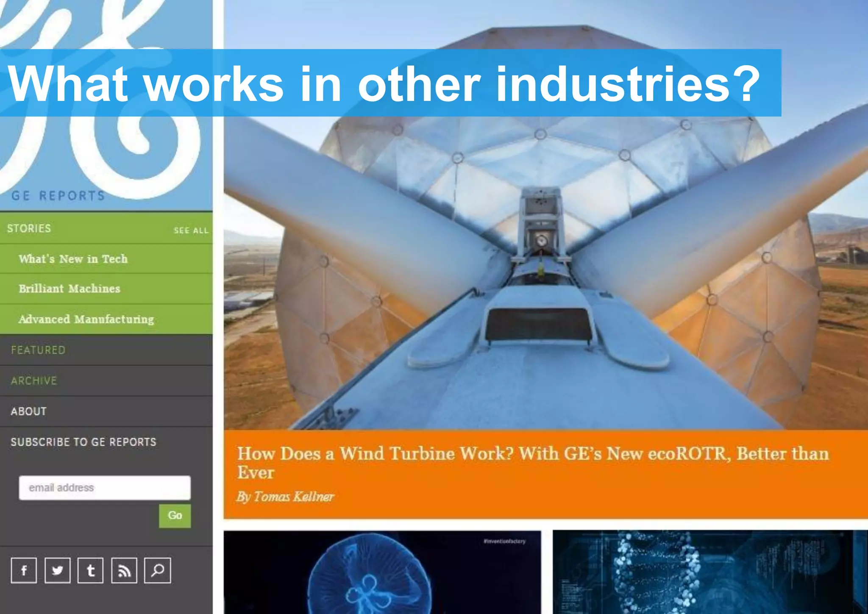Click the search magnifier icon
The width and height of the screenshot is (868, 614).
coord(157,570)
